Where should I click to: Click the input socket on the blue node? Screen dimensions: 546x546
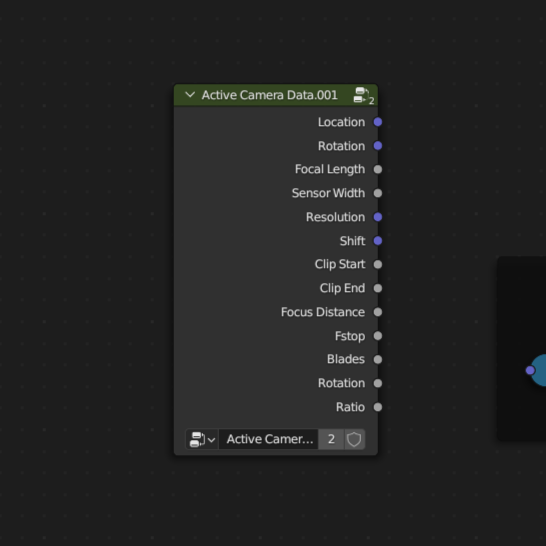tap(530, 370)
